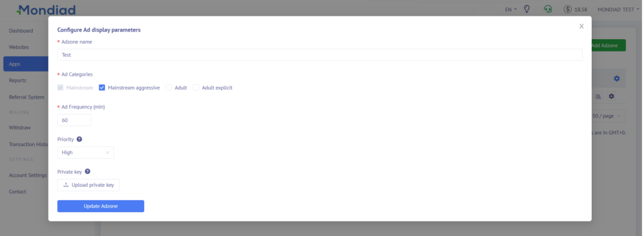
Task: Click the dollar balance icon
Action: (568, 9)
